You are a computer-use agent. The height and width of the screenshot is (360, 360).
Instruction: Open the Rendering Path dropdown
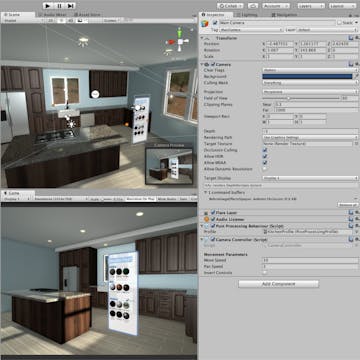(x=310, y=137)
